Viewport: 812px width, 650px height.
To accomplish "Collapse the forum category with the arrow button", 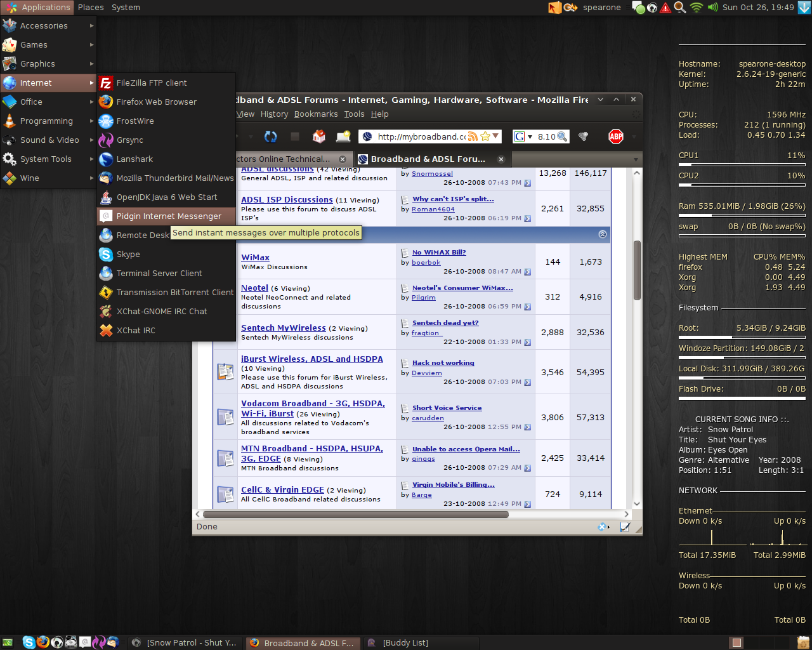I will tap(602, 234).
